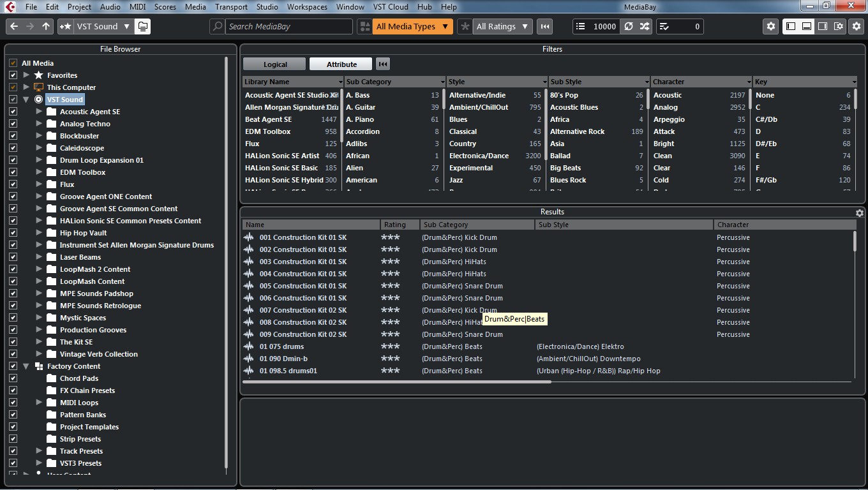The width and height of the screenshot is (868, 490).
Task: Open the Transport menu
Action: pos(231,6)
